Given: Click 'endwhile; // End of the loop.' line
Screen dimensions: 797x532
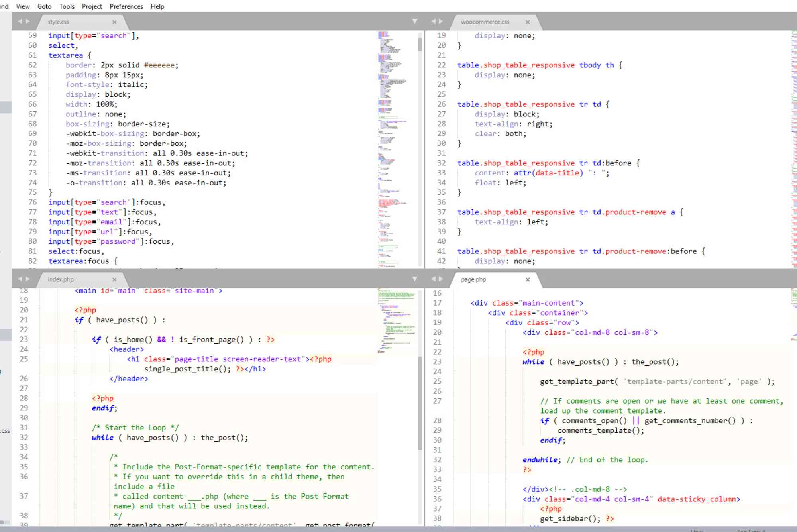Looking at the screenshot, I should point(585,459).
